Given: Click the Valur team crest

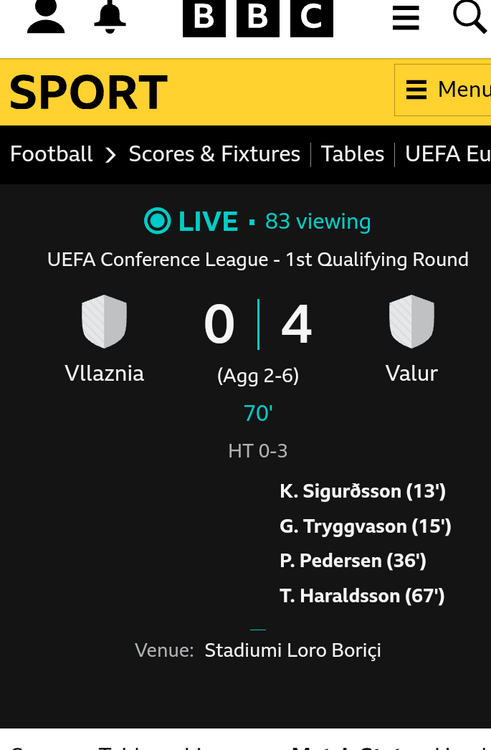Looking at the screenshot, I should [x=412, y=321].
